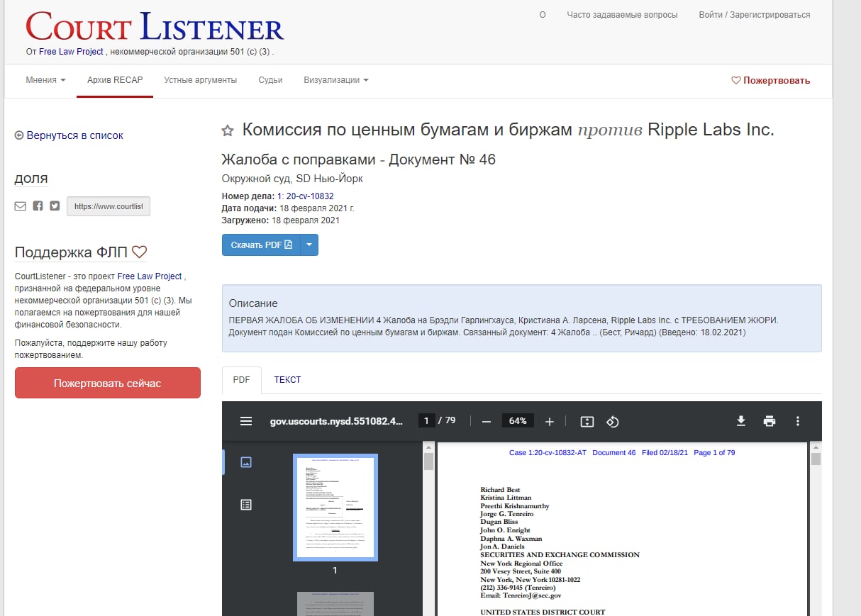Switch to the ТЕКСТ tab
Image resolution: width=861 pixels, height=616 pixels.
tap(287, 380)
